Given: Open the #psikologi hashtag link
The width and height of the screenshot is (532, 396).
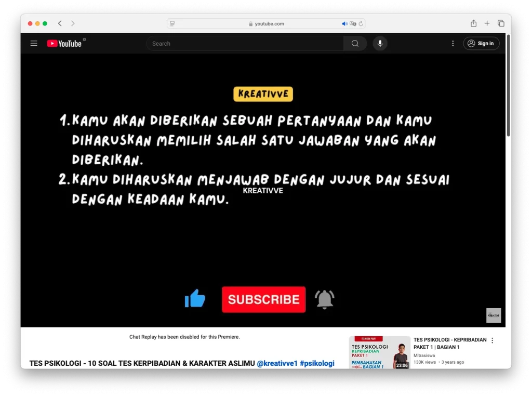Looking at the screenshot, I should (317, 363).
